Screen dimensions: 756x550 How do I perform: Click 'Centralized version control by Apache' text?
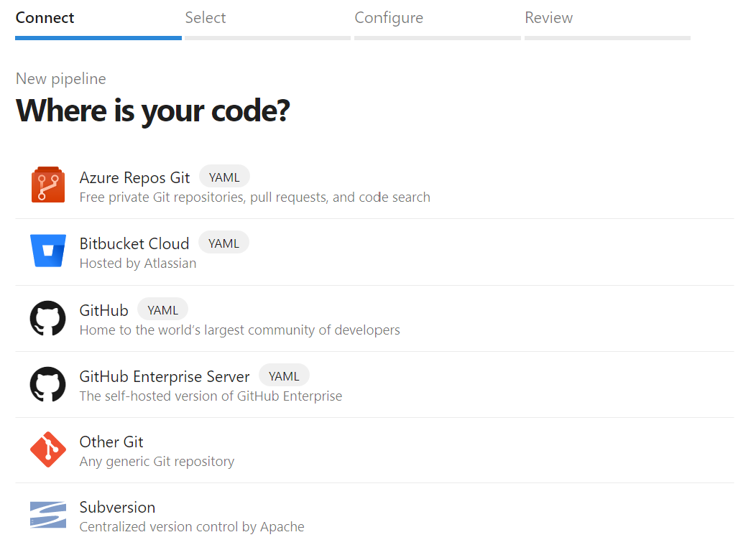pyautogui.click(x=192, y=527)
